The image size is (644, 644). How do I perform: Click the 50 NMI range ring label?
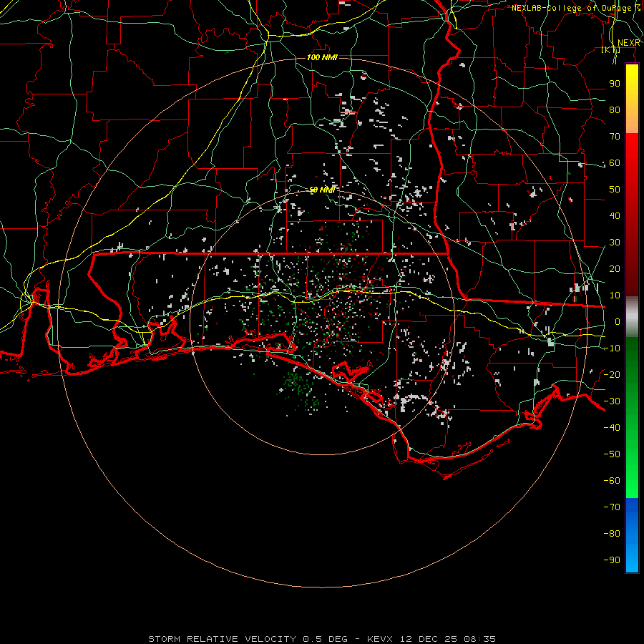[x=323, y=190]
